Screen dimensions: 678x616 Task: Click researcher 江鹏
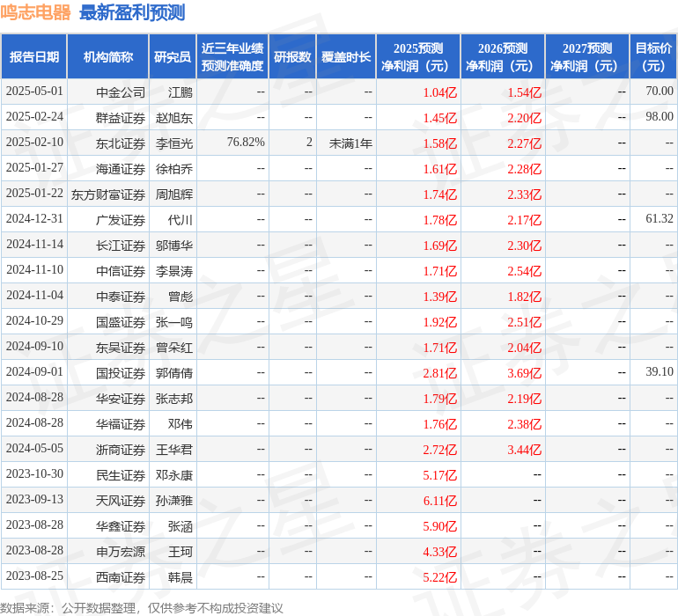181,92
